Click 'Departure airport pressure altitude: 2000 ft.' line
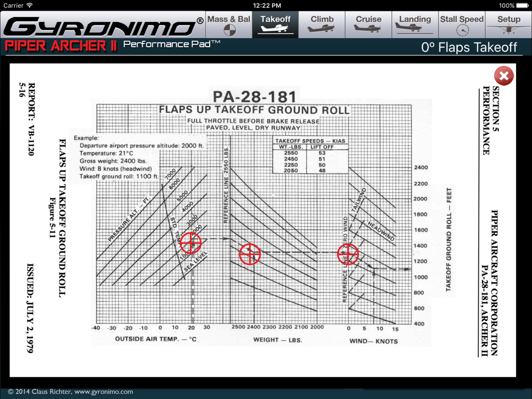Screen dimensions: 532x399 [142, 146]
